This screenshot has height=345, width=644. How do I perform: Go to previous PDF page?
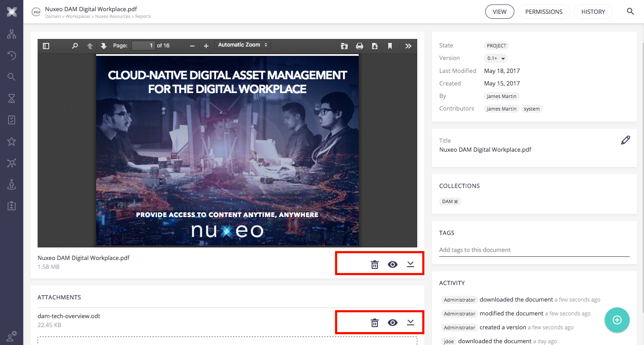pos(90,46)
